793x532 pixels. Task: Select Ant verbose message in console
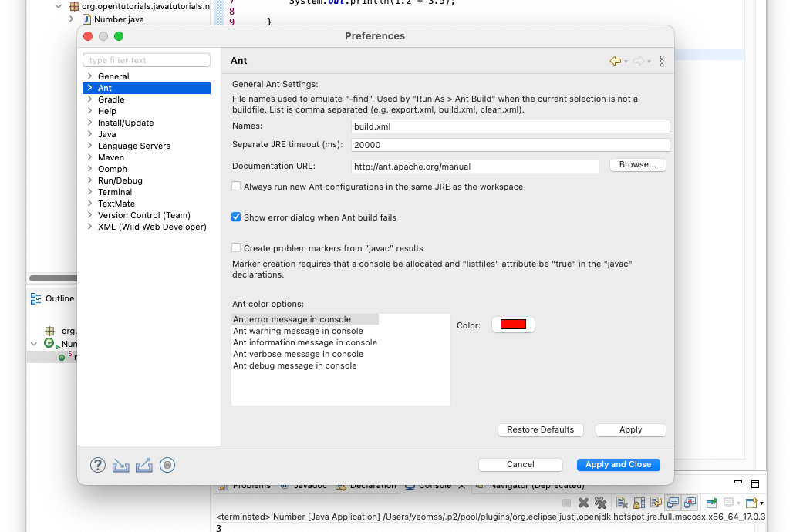[x=298, y=355]
